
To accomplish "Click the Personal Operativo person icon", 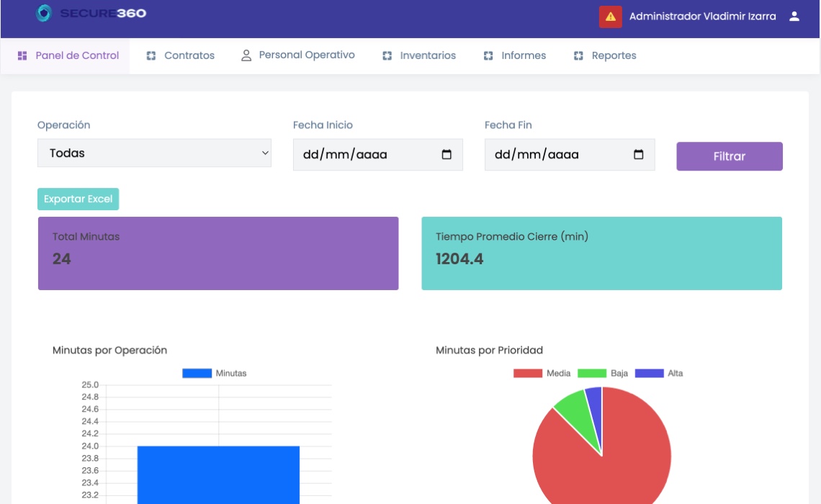I will 246,55.
